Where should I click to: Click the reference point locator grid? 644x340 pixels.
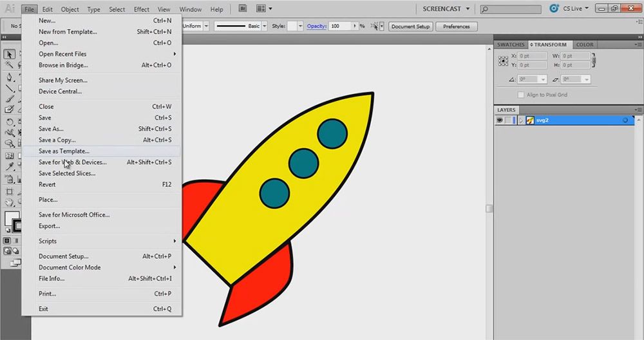tap(503, 61)
